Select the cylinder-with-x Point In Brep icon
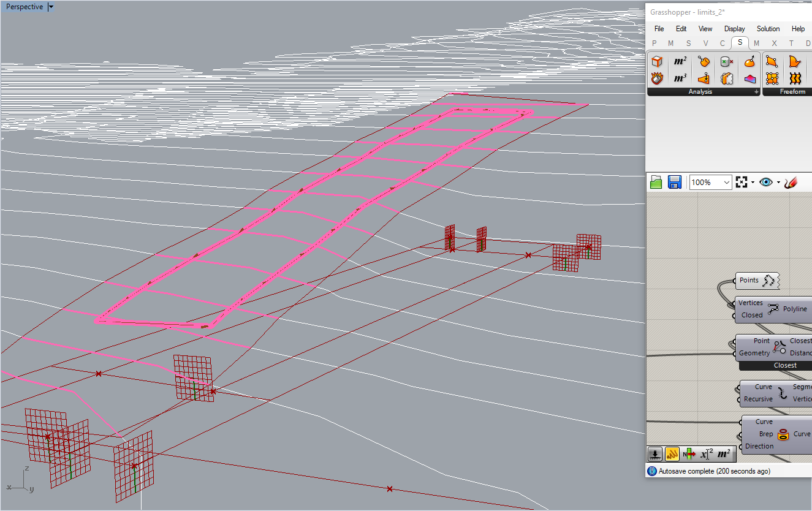The width and height of the screenshot is (812, 511). pyautogui.click(x=727, y=61)
